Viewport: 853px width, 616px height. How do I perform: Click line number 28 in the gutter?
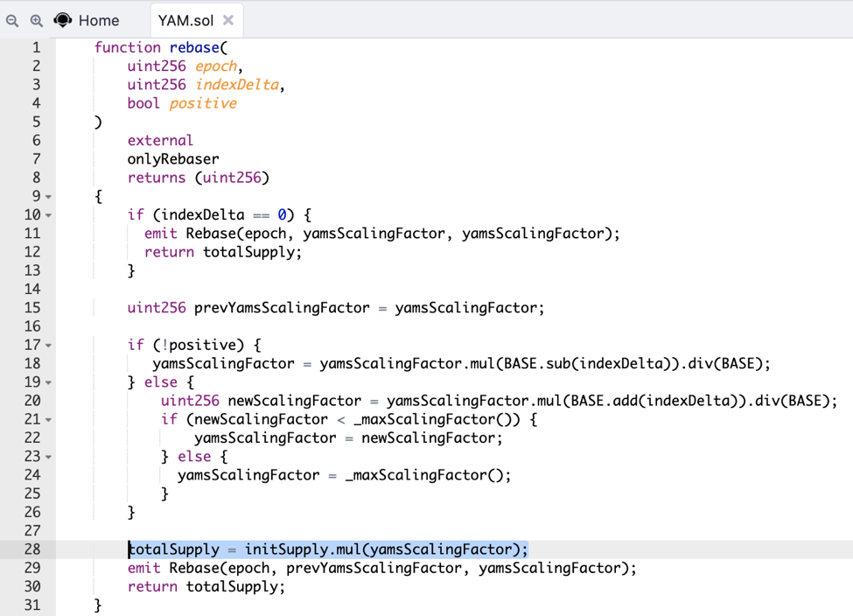(32, 549)
